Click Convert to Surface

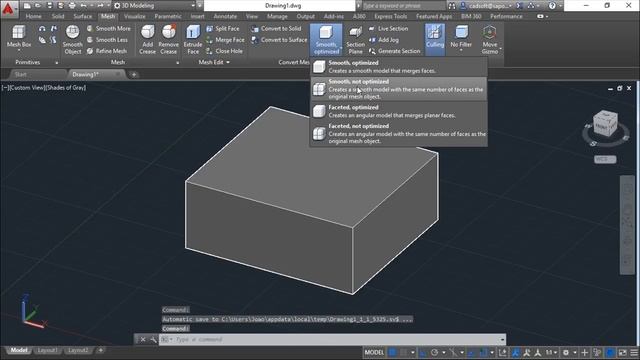[279, 40]
